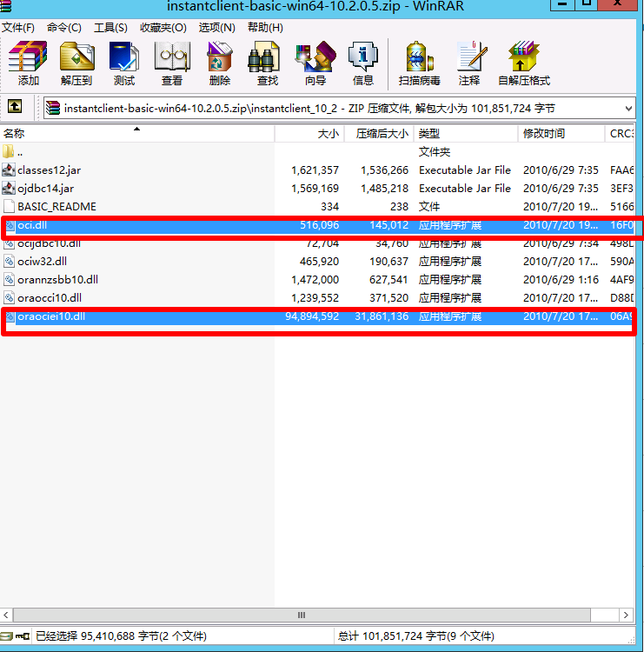
Task: Open the 选项(N) menu
Action: click(216, 28)
